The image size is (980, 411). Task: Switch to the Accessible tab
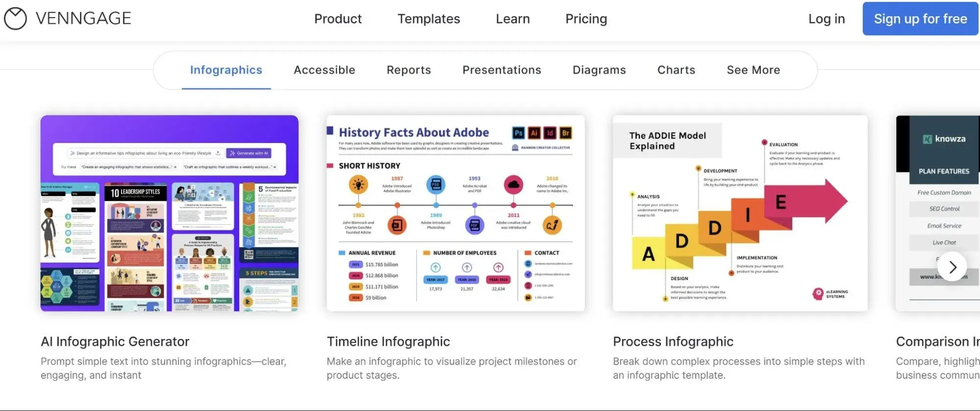click(325, 70)
